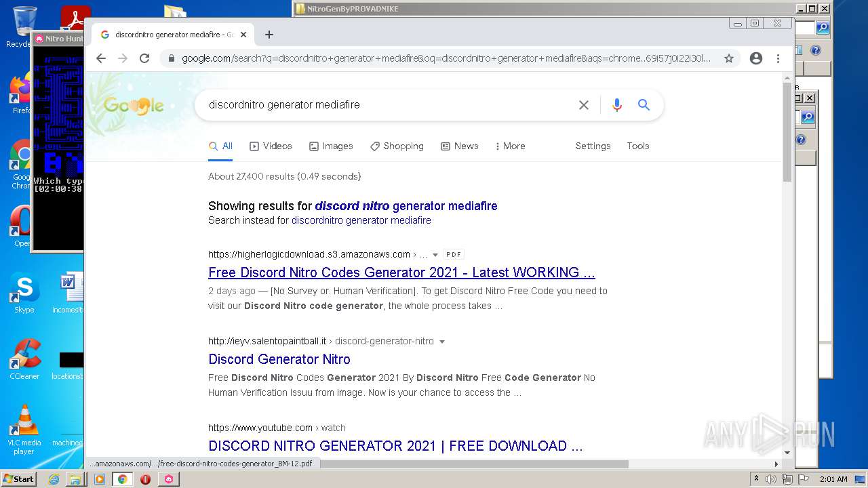Open the search Tools menu
Viewport: 868px width, 488px height.
[x=638, y=146]
